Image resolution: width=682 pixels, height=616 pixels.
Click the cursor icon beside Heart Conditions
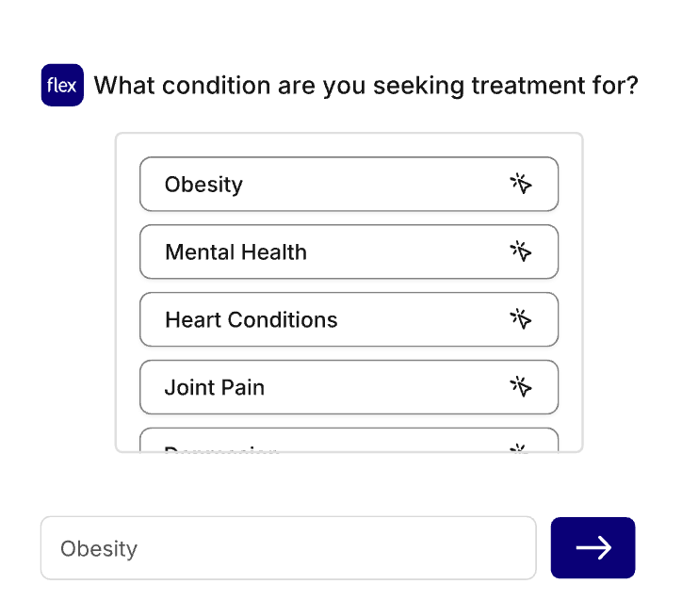point(521,319)
